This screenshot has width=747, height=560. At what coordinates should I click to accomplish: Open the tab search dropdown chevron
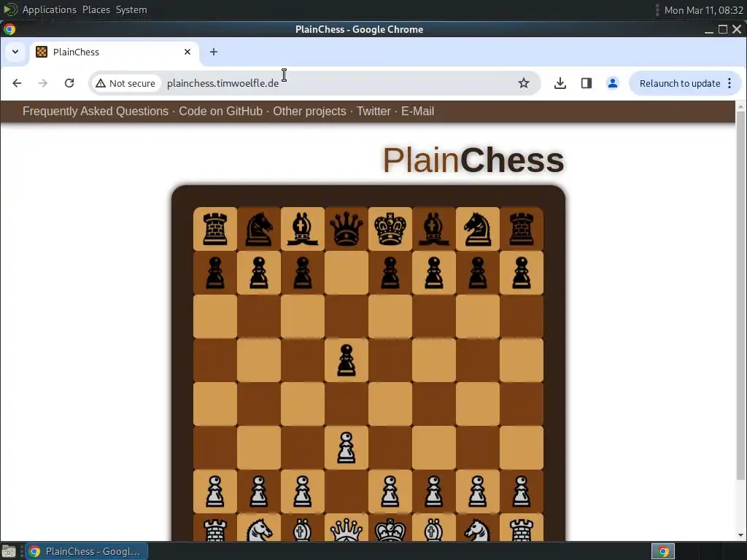click(15, 52)
